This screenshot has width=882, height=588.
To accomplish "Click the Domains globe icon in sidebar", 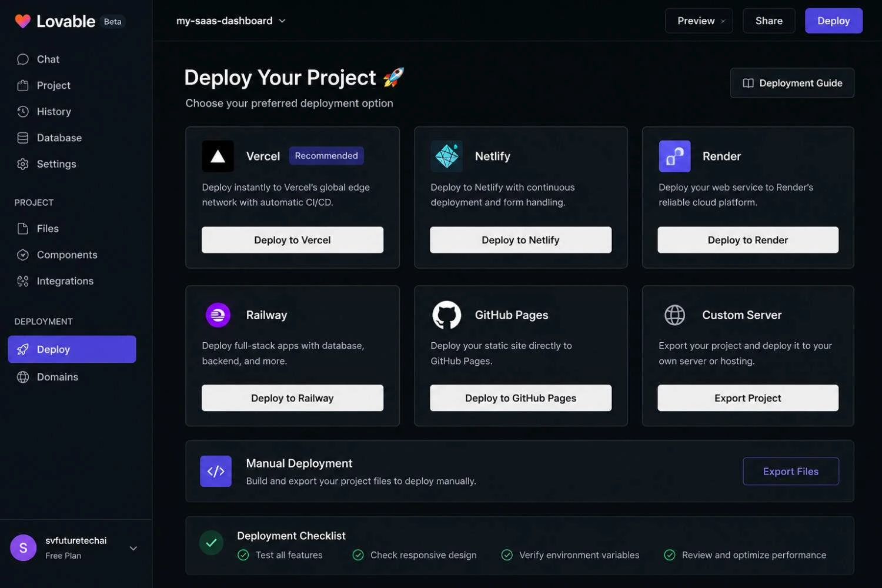I will [x=23, y=377].
